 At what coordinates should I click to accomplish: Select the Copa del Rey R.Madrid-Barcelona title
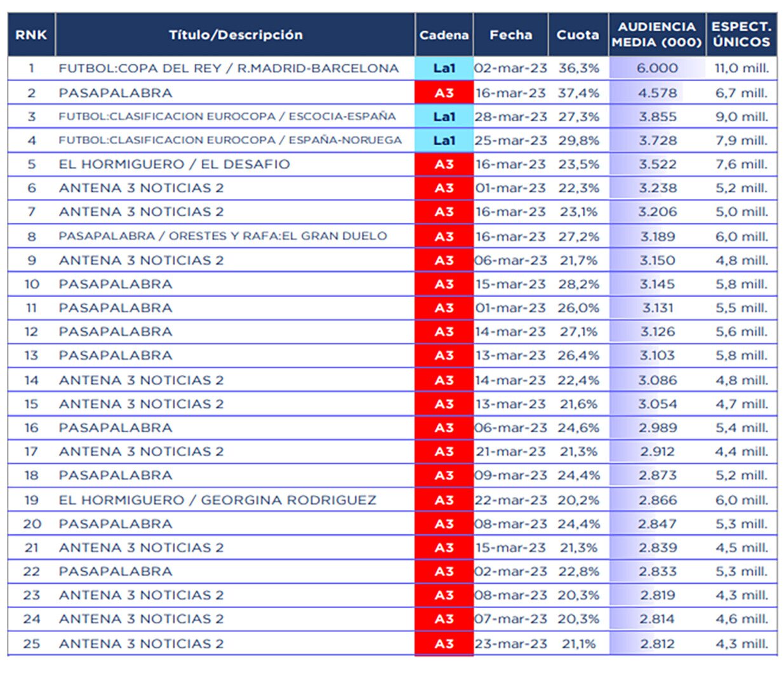pos(229,69)
